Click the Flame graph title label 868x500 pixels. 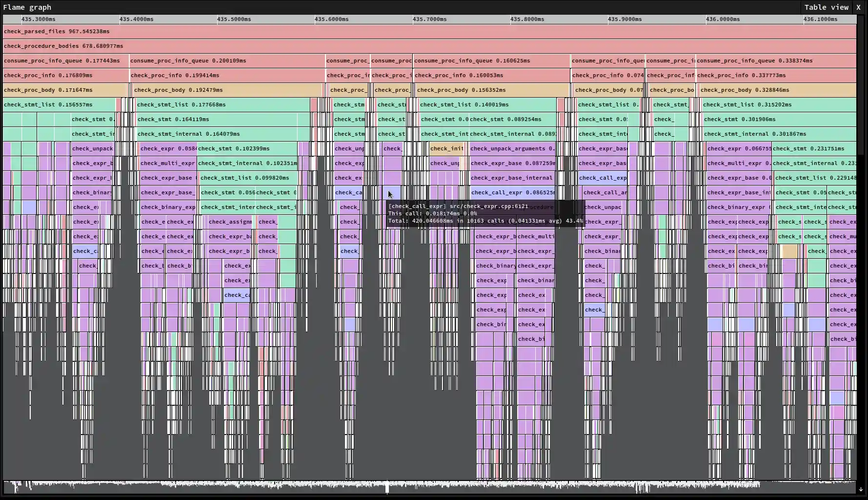[27, 7]
